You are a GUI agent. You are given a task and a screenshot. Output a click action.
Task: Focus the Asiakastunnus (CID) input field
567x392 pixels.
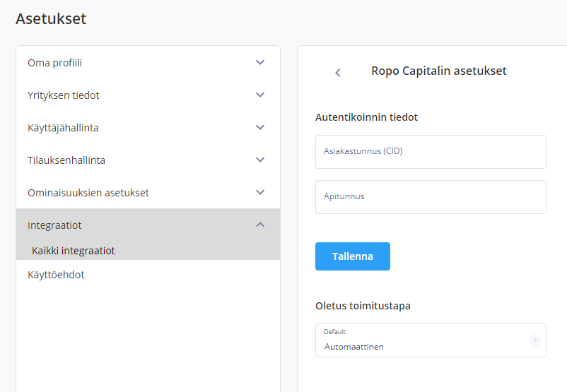point(431,152)
